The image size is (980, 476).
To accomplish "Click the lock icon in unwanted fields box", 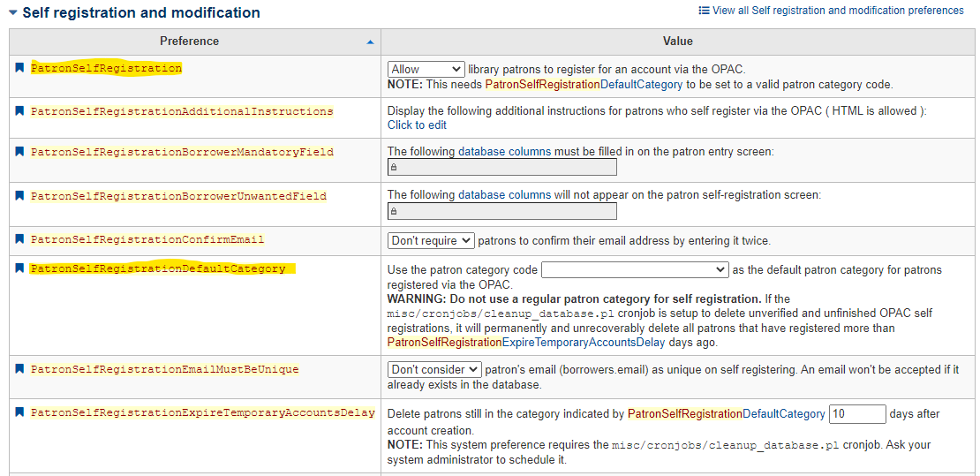I will tap(394, 211).
